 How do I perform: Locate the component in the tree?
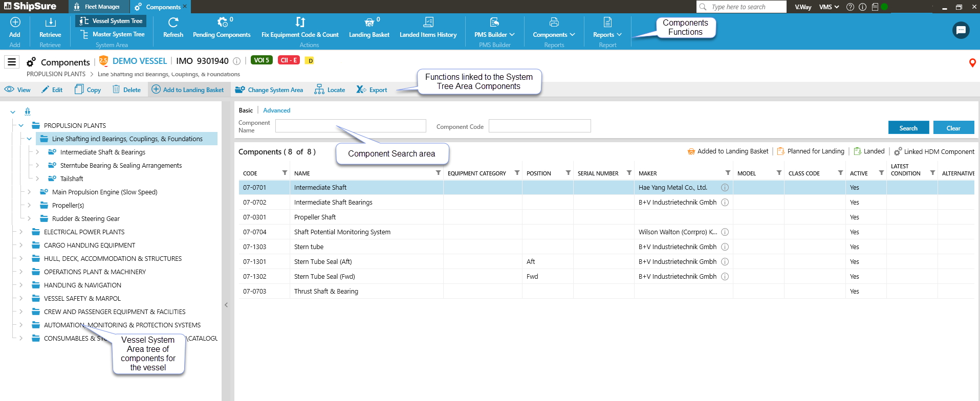pyautogui.click(x=330, y=90)
